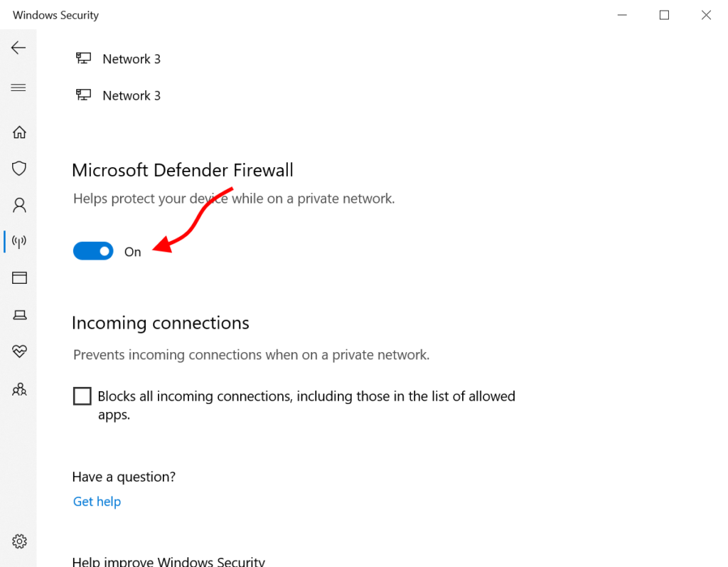Turn off Microsoft Defender Firewall toggle
728x567 pixels.
click(93, 251)
